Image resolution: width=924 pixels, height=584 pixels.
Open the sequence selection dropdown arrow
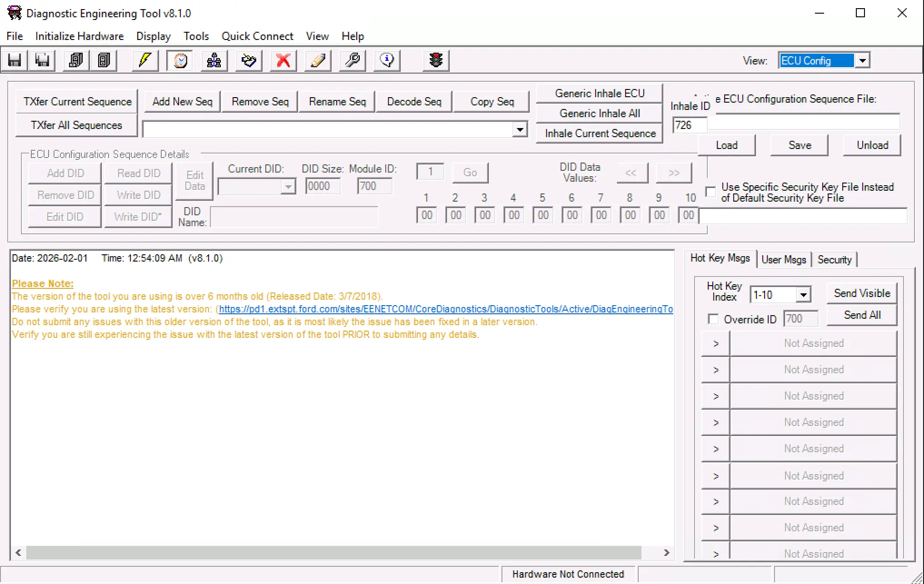tap(520, 130)
